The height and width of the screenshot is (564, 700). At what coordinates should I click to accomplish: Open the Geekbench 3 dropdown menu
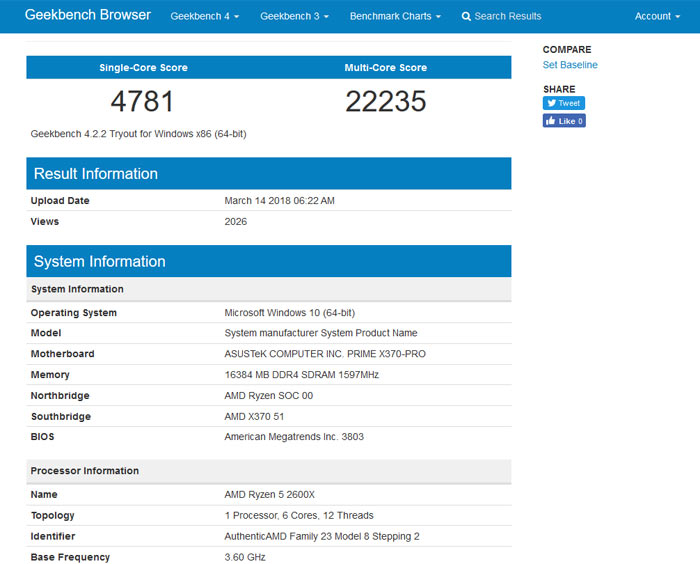pos(294,17)
